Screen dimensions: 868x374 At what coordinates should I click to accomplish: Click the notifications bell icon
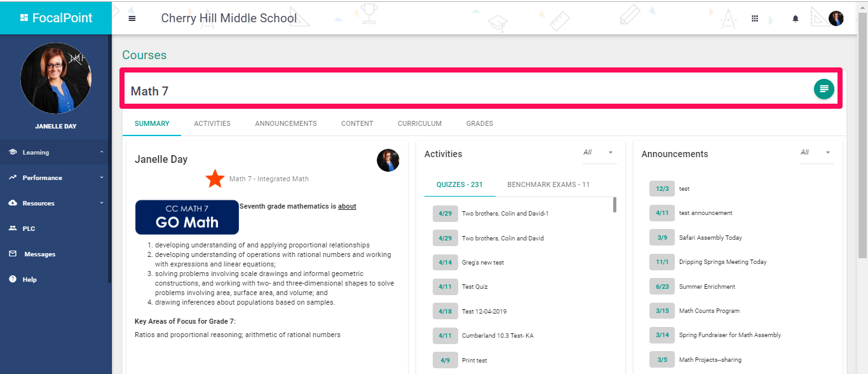click(796, 19)
